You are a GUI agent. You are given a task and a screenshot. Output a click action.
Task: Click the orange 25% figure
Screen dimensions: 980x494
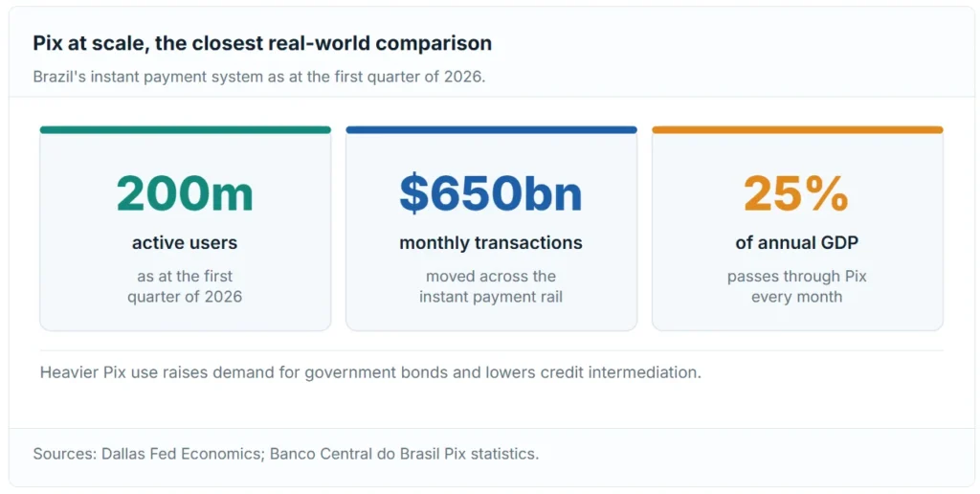[x=797, y=193]
